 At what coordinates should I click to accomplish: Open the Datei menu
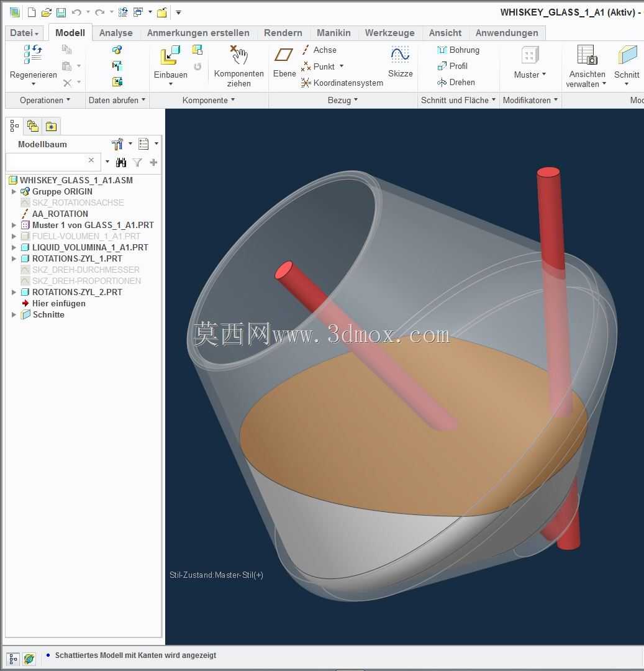point(24,33)
